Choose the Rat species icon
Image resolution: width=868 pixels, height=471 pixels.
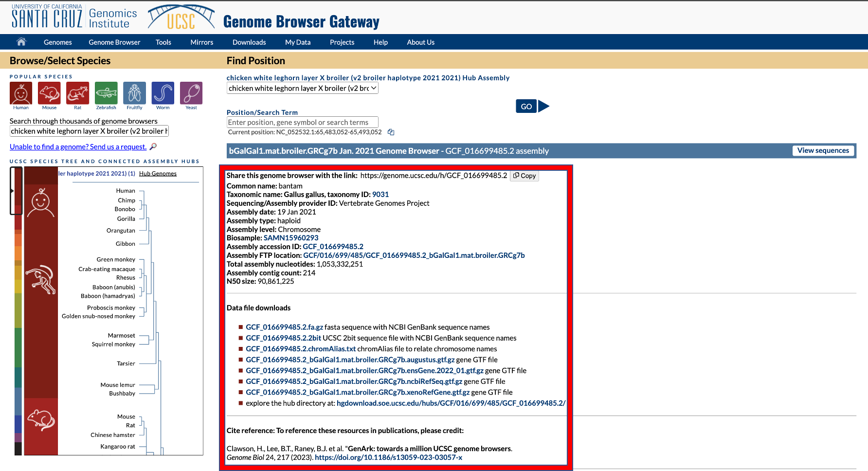(x=78, y=93)
